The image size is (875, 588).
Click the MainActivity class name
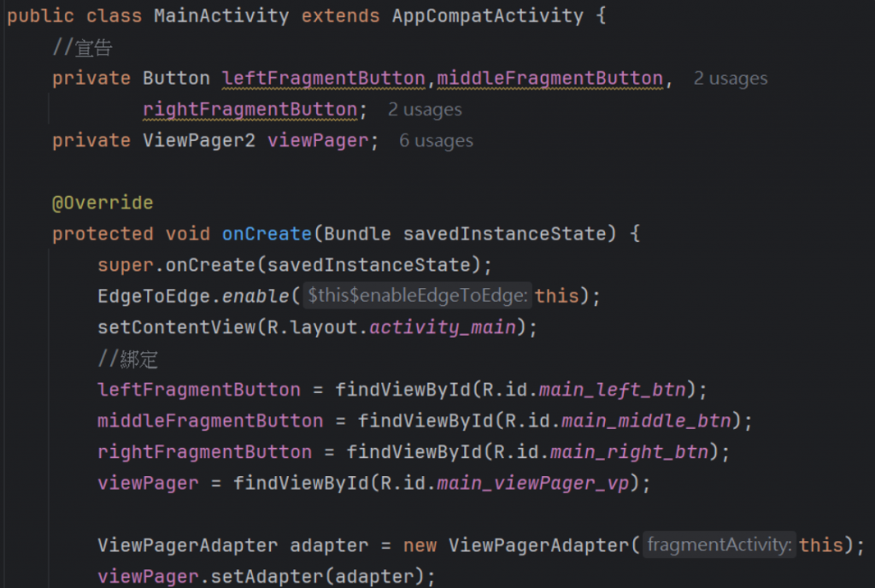[x=221, y=15]
